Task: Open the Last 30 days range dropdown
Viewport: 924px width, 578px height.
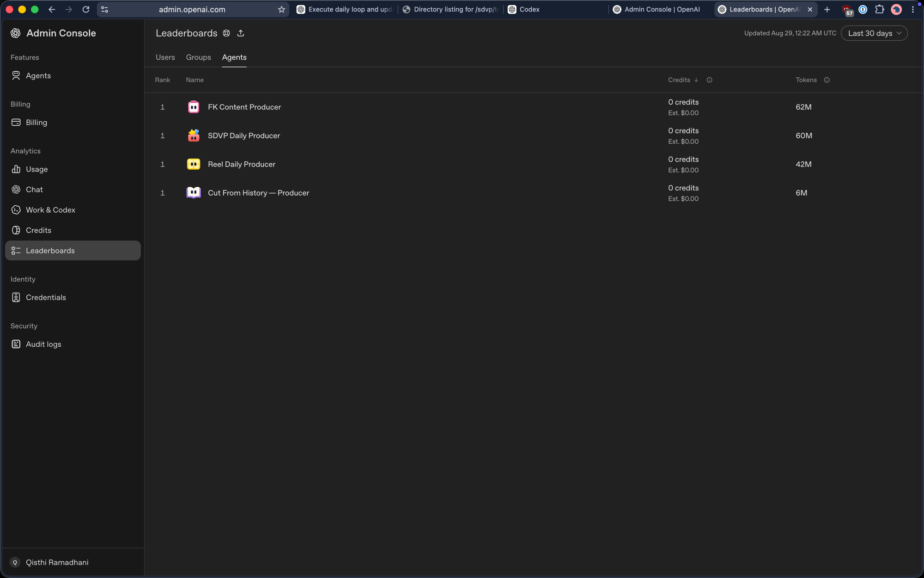Action: tap(874, 33)
